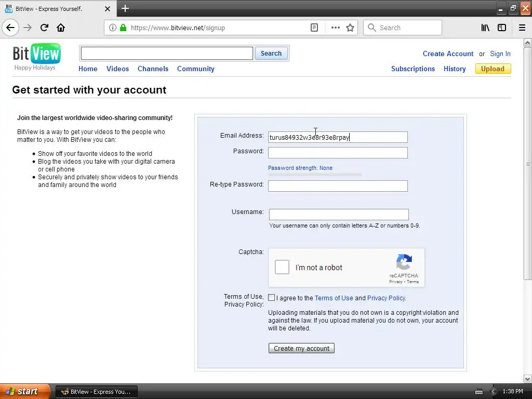Open the Library icon in toolbar
The image size is (532, 399).
[485, 28]
